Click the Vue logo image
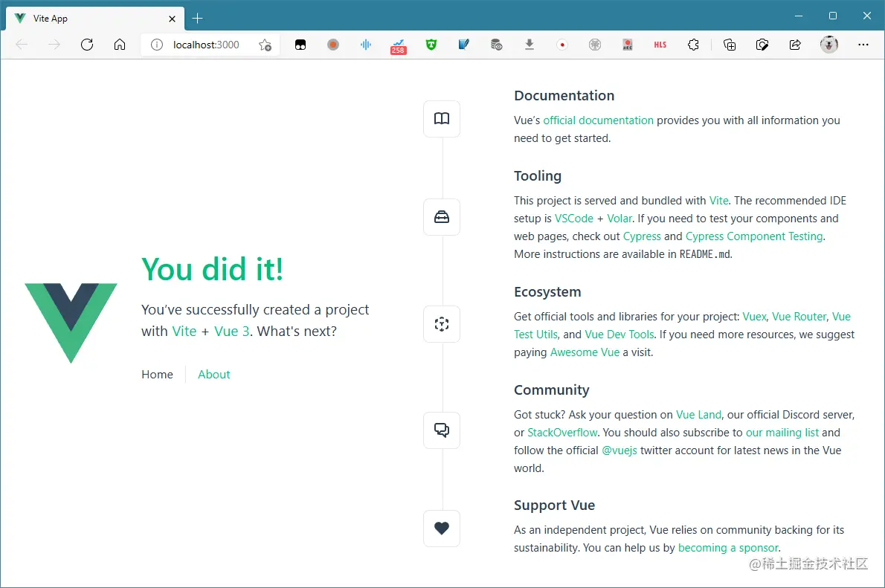The width and height of the screenshot is (885, 588). (x=71, y=323)
